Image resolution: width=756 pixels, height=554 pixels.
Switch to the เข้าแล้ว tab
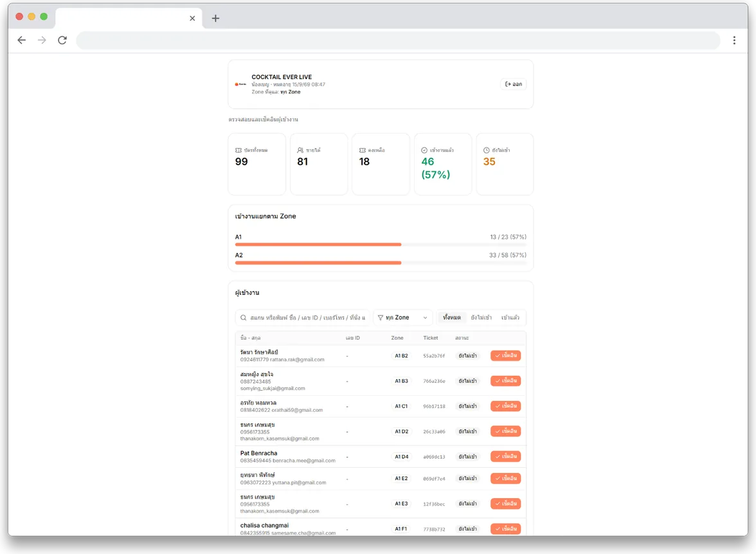click(x=510, y=318)
